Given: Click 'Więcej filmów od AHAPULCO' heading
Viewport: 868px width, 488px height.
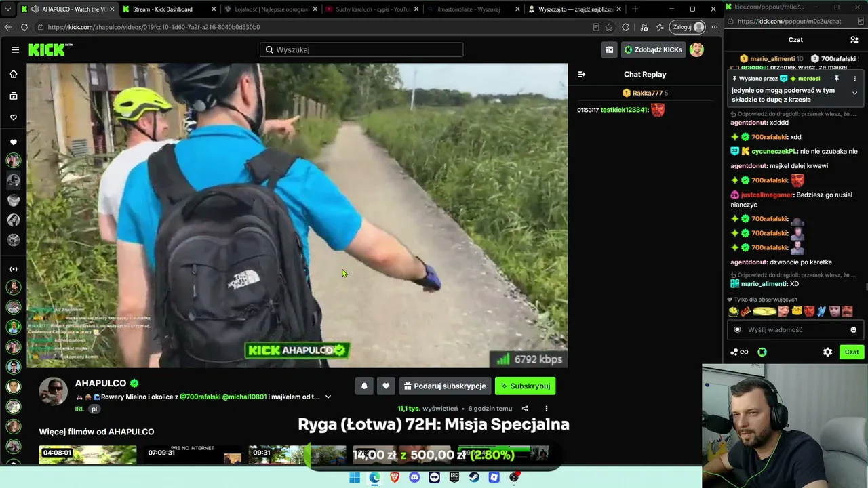Looking at the screenshot, I should [96, 432].
